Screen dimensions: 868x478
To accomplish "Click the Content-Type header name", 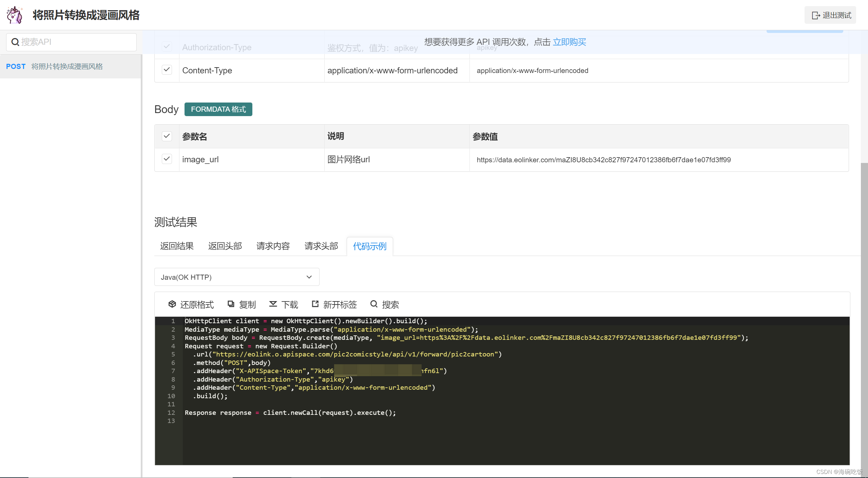I will (207, 71).
